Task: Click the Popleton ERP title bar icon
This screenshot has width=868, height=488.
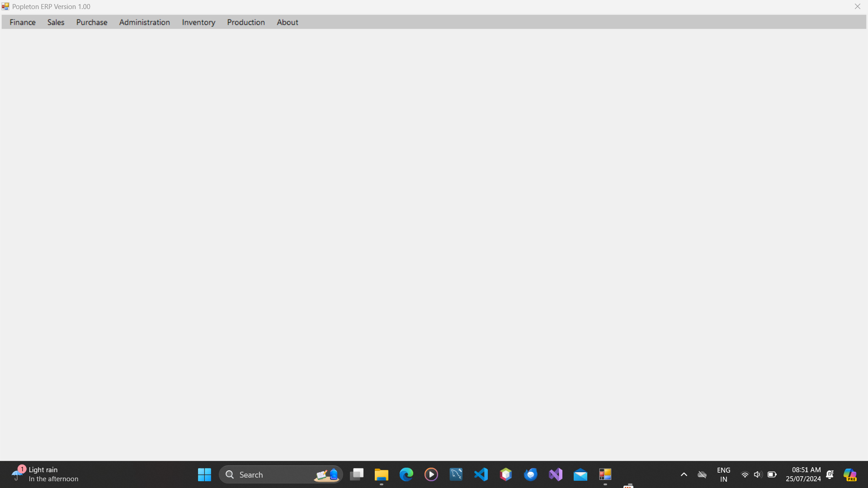Action: (5, 6)
